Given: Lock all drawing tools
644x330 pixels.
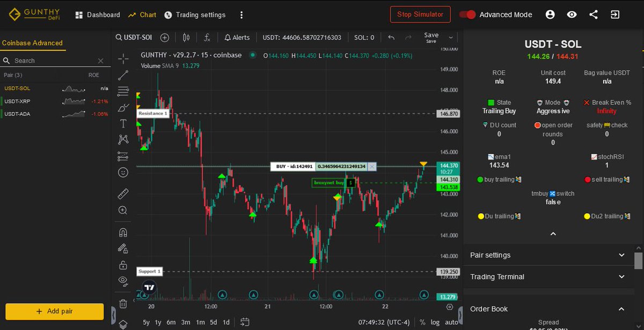Looking at the screenshot, I should point(123,265).
